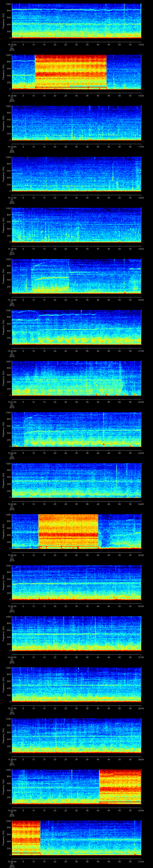
Task: Select the 15:18:00 start time label
Action: (12, 249)
